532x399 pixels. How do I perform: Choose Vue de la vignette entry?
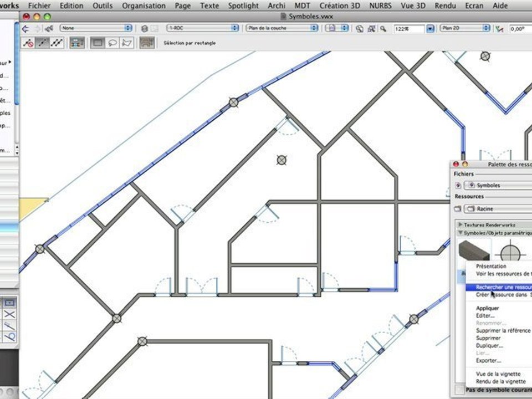[x=498, y=374]
